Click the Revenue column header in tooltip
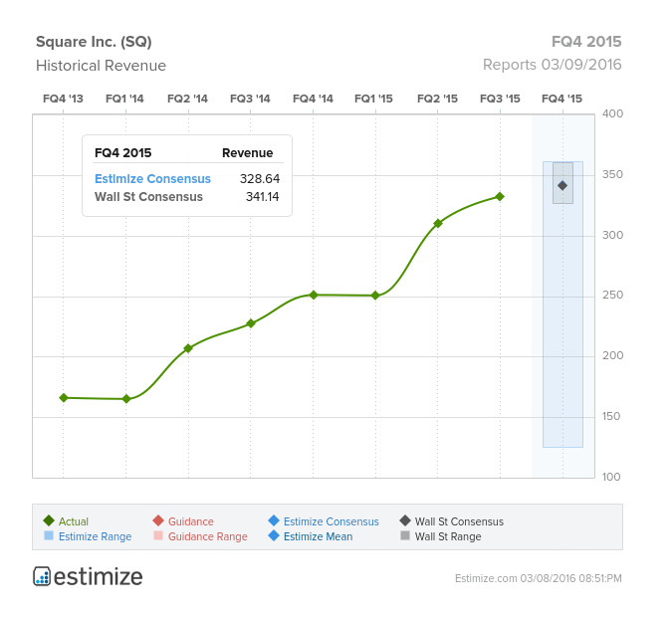 (247, 153)
